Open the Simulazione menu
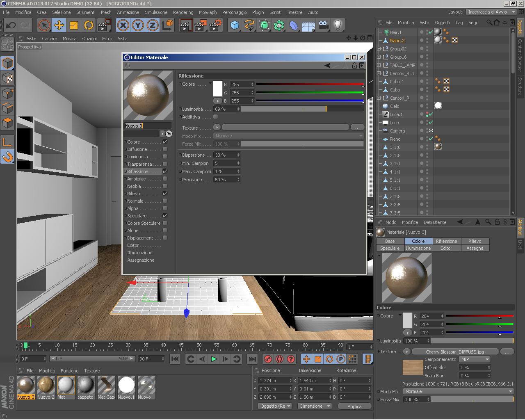The image size is (525, 420). pos(156,12)
